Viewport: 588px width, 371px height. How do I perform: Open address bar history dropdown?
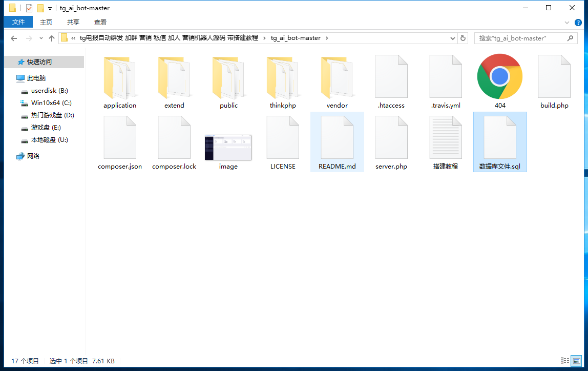click(x=452, y=38)
